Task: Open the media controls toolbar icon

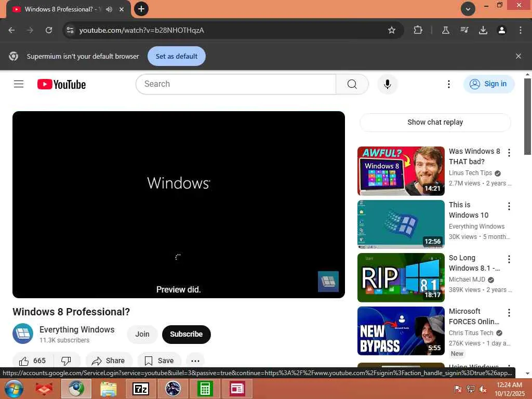Action: tap(464, 30)
